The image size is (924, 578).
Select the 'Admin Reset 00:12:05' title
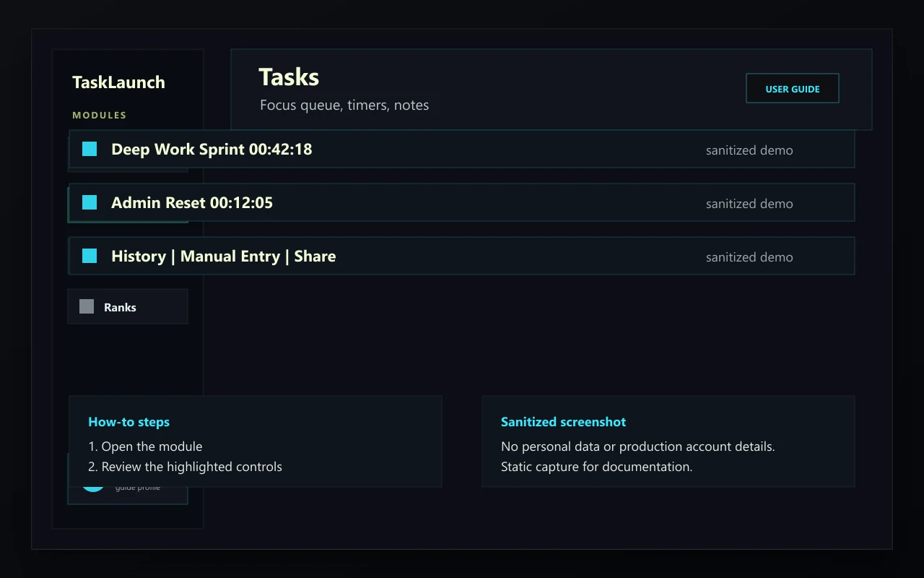point(192,203)
